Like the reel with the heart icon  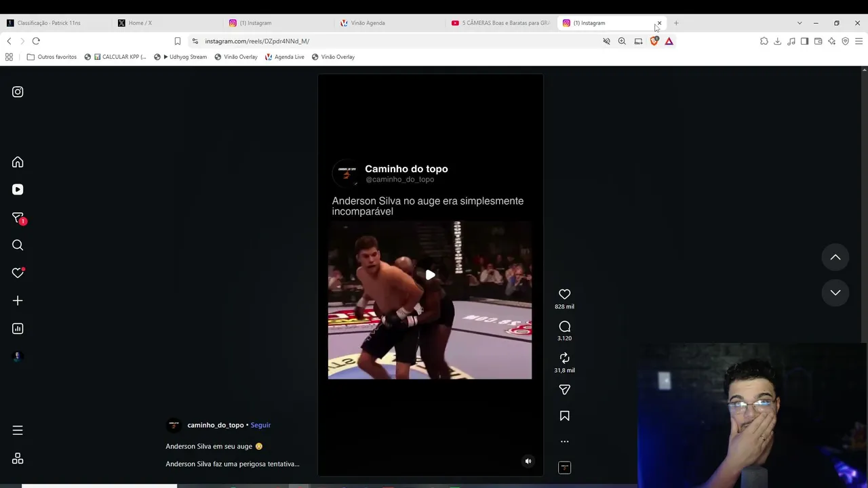click(x=564, y=294)
